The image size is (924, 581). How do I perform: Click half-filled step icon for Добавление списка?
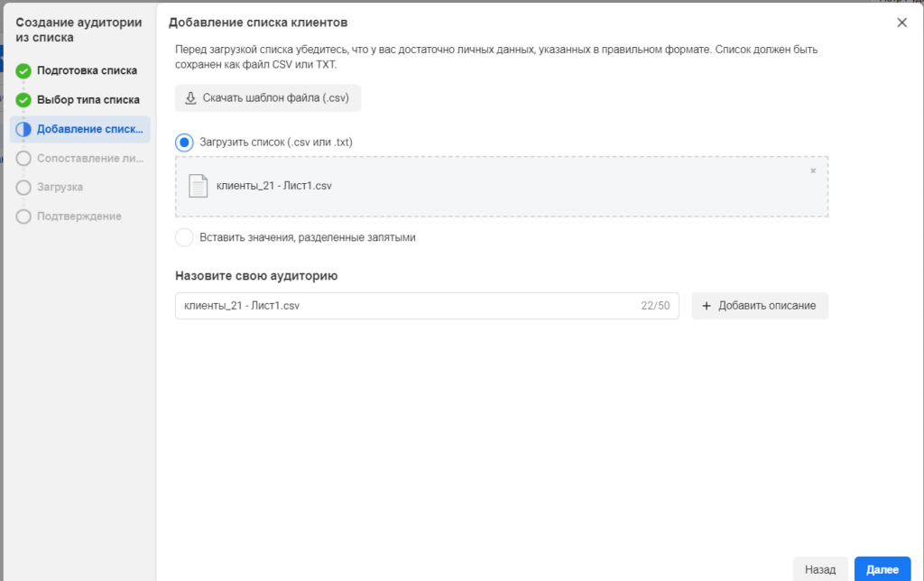point(23,129)
